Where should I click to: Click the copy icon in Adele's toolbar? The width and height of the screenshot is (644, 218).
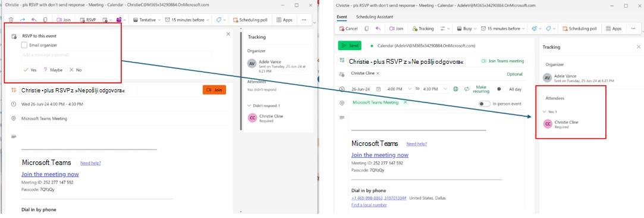coord(366,29)
